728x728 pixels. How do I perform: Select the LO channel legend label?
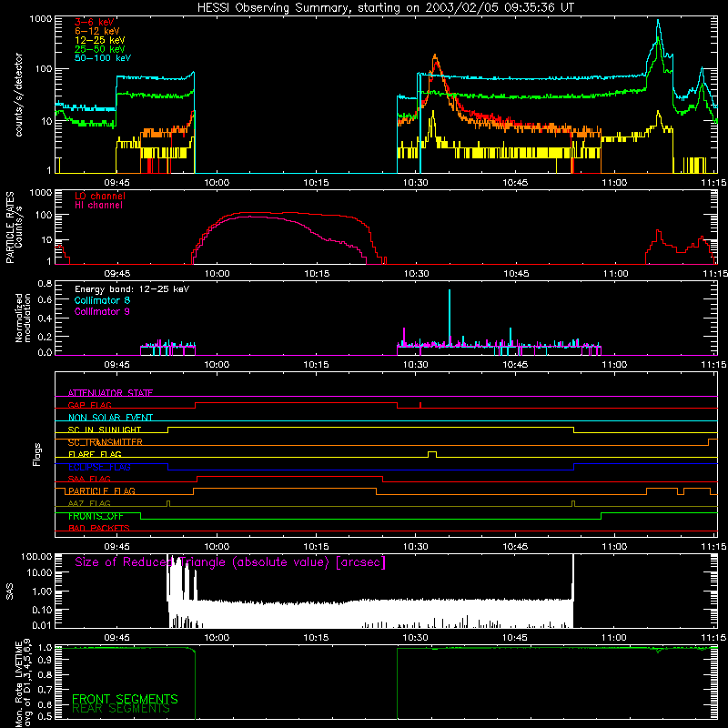tap(100, 196)
